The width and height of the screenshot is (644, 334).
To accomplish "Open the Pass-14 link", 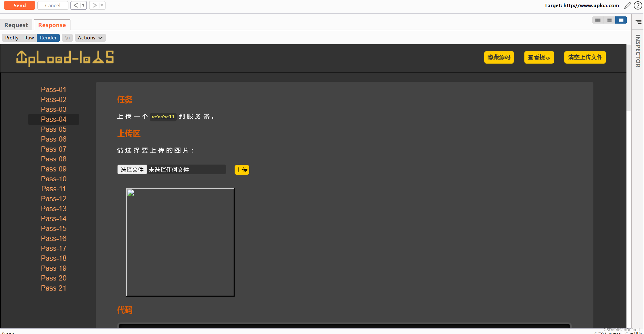I will 53,218.
